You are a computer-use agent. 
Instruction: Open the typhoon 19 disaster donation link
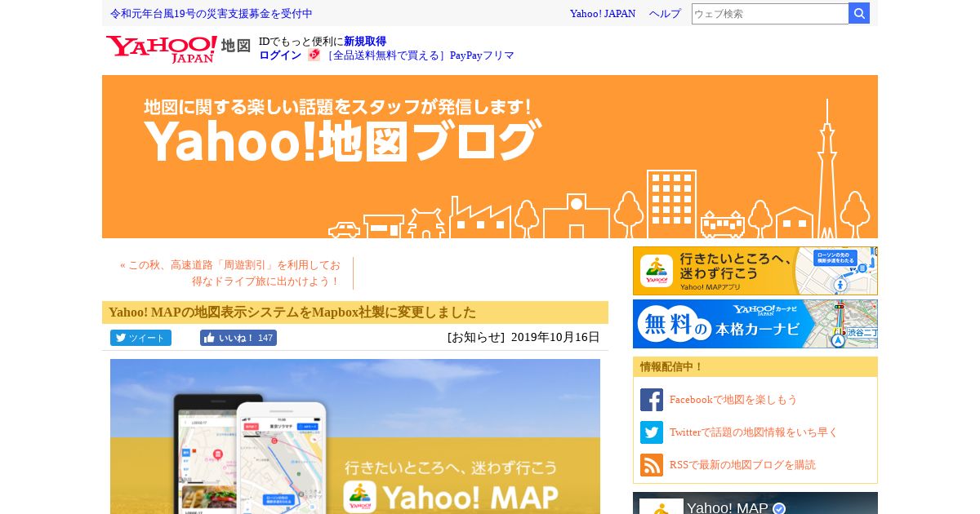point(212,14)
